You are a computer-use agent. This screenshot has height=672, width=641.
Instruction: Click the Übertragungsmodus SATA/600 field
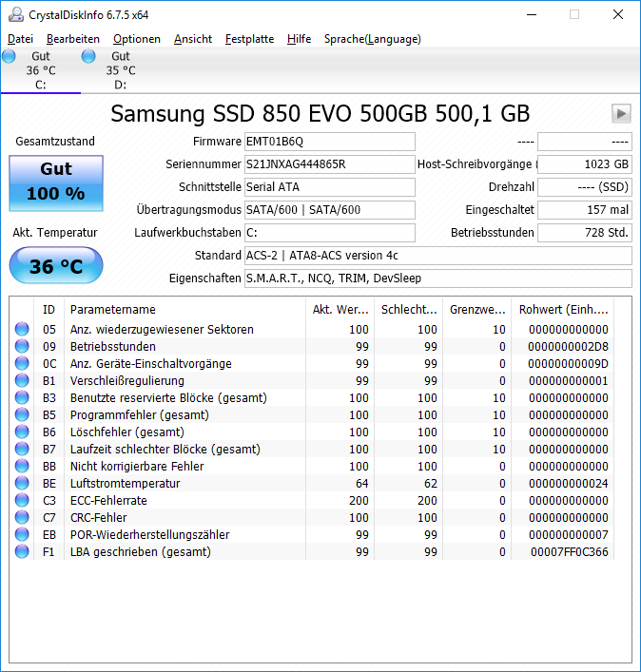(x=330, y=209)
